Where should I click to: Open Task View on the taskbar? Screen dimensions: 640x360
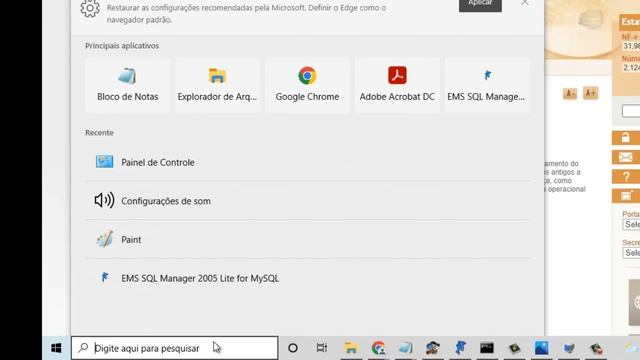(322, 348)
